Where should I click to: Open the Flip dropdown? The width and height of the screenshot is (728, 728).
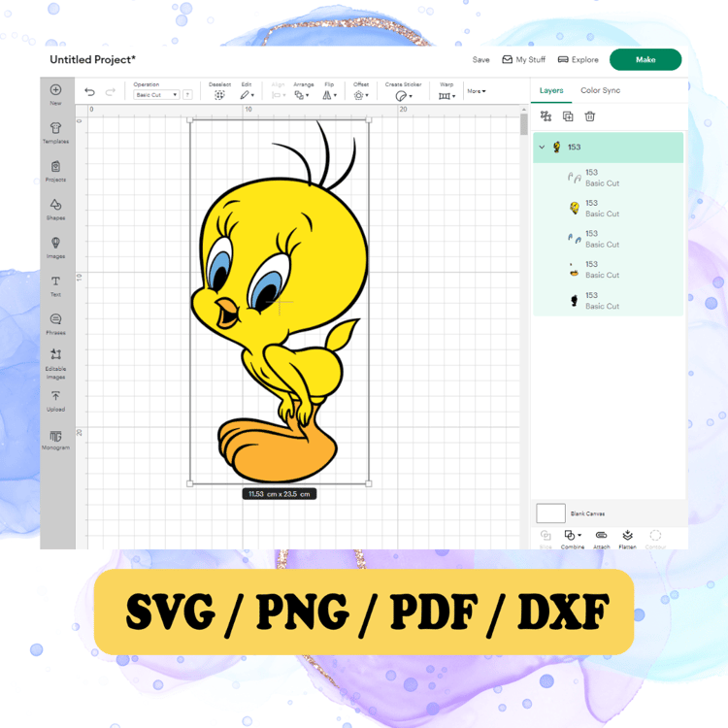coord(330,95)
